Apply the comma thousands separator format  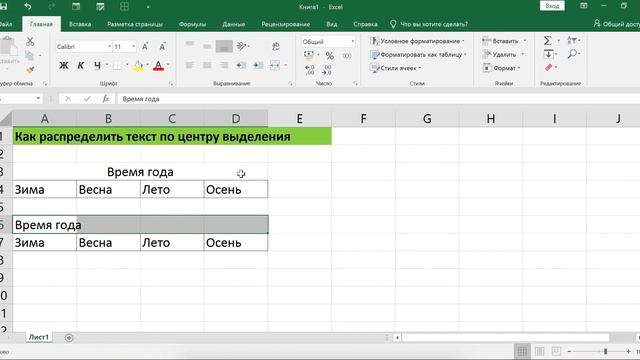pyautogui.click(x=347, y=56)
